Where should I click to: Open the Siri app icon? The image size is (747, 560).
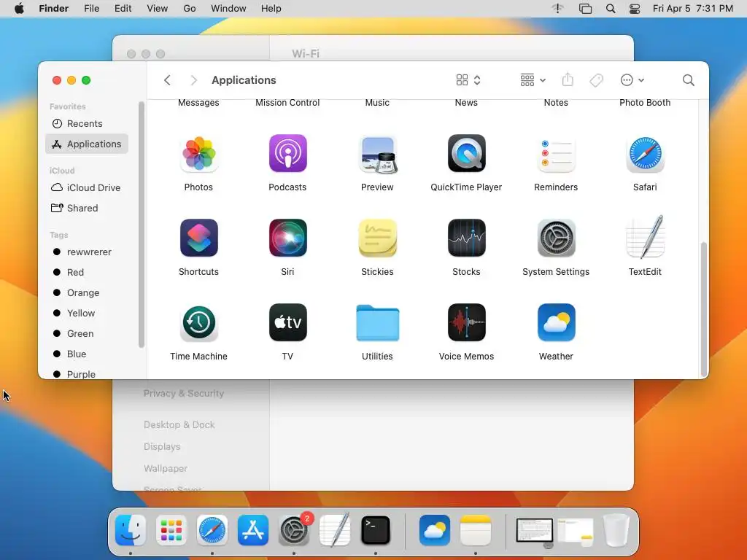pyautogui.click(x=287, y=238)
